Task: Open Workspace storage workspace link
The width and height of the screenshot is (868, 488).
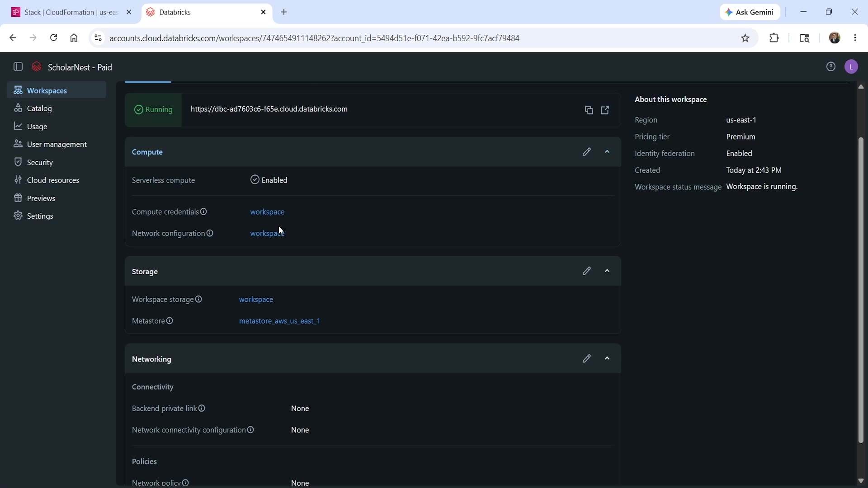Action: click(256, 300)
